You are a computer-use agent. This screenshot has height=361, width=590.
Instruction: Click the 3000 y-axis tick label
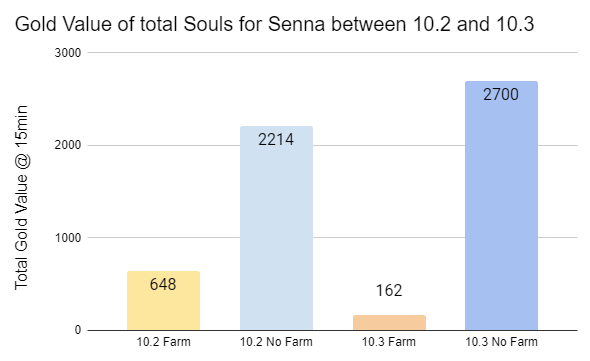pos(68,53)
